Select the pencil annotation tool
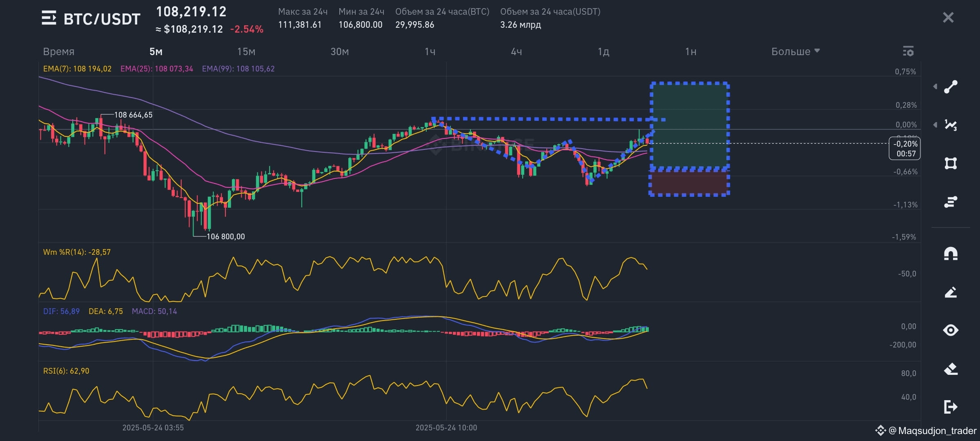Screen dimensions: 980x441 [951, 292]
